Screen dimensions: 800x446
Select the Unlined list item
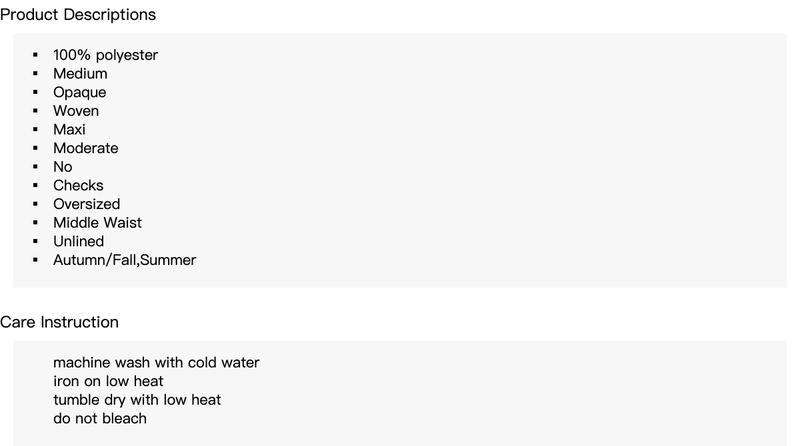pyautogui.click(x=79, y=241)
